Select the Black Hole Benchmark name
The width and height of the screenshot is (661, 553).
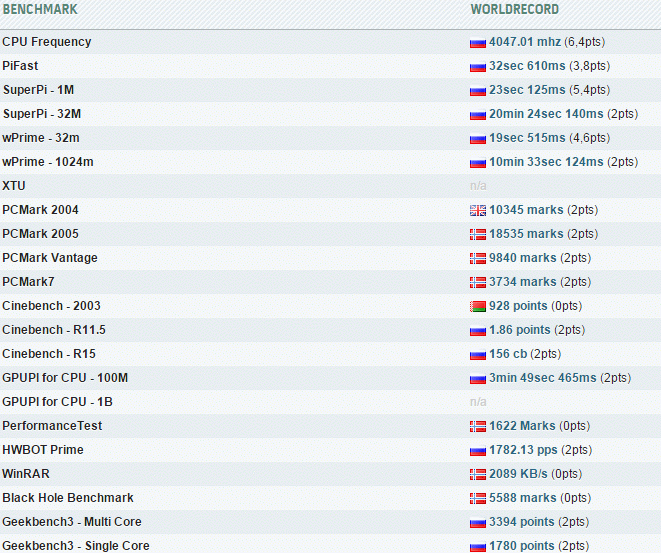click(68, 498)
